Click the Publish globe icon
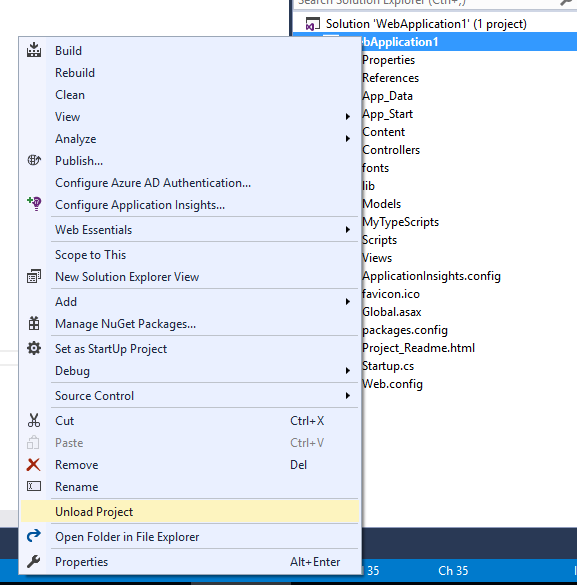This screenshot has width=577, height=585. (34, 160)
